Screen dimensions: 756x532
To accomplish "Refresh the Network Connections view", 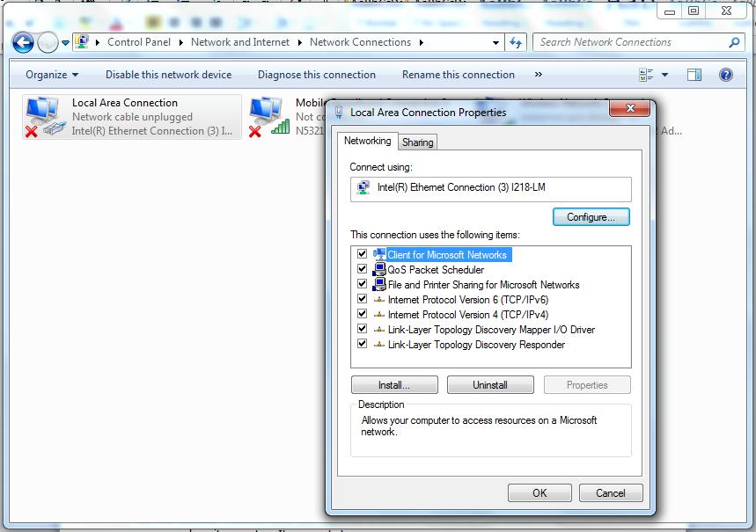I will pyautogui.click(x=516, y=43).
